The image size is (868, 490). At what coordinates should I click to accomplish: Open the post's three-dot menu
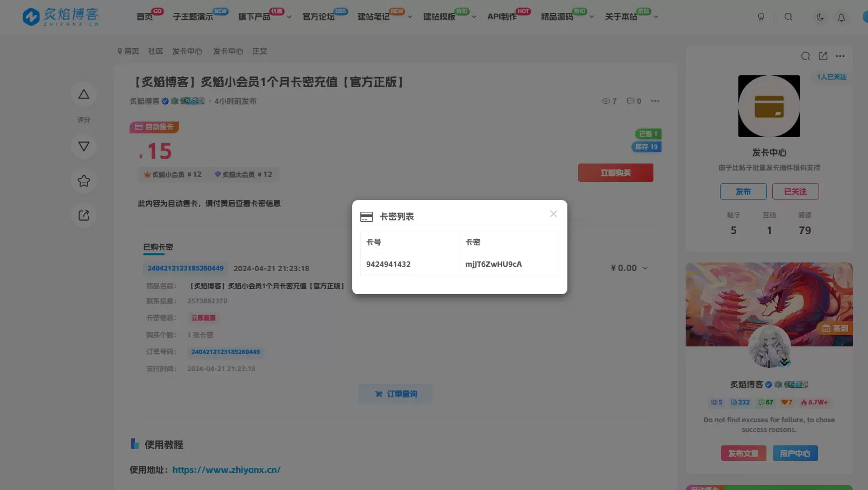(x=655, y=101)
